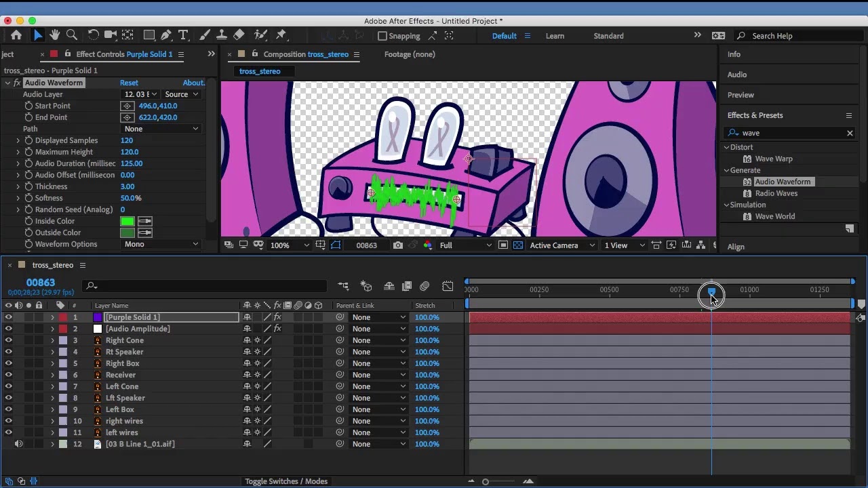Select the Hand tool
Screen dimensions: 868x488
(55, 35)
